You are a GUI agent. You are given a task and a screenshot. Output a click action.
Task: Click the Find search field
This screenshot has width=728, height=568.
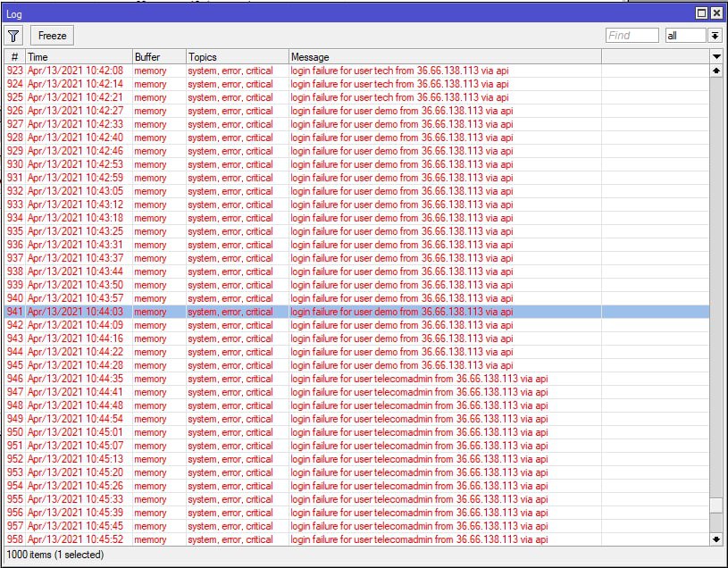[632, 36]
